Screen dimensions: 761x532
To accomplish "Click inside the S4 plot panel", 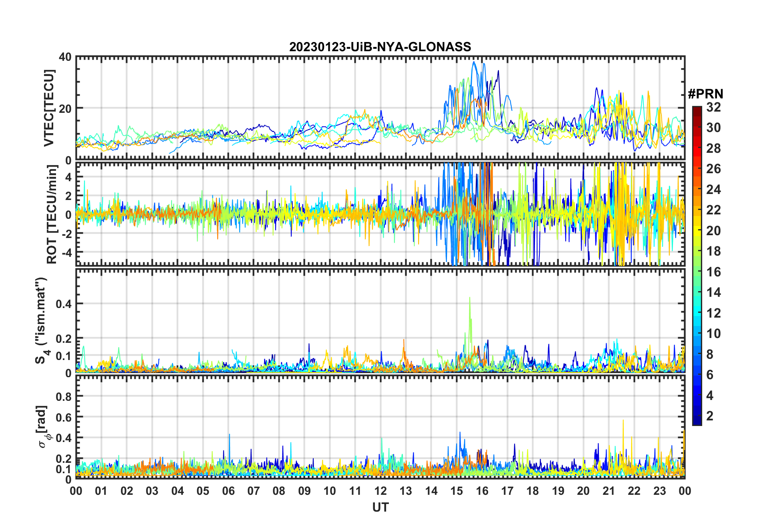I will 380,321.
